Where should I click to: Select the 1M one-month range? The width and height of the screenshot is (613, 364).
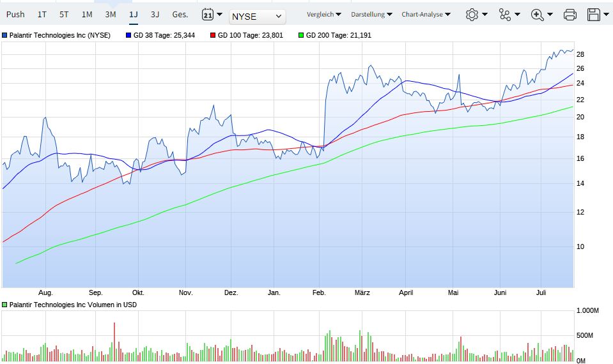[87, 15]
